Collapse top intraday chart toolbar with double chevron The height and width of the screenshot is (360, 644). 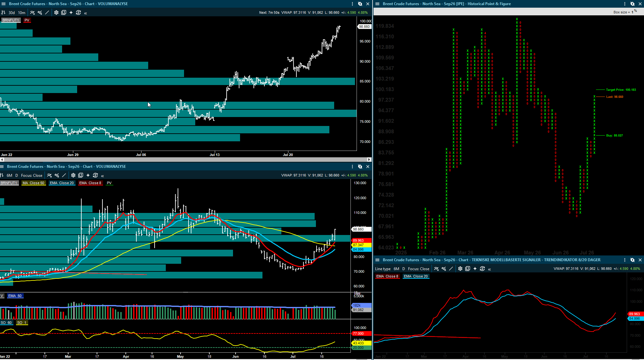pyautogui.click(x=85, y=13)
